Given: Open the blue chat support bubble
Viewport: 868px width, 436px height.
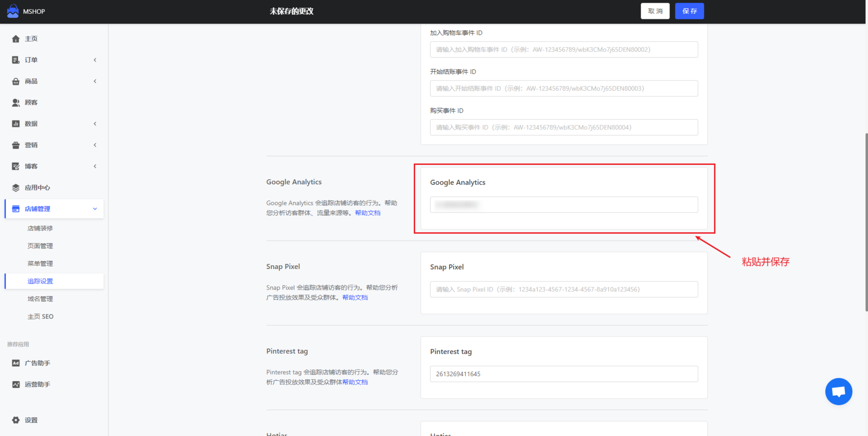Looking at the screenshot, I should click(x=838, y=391).
